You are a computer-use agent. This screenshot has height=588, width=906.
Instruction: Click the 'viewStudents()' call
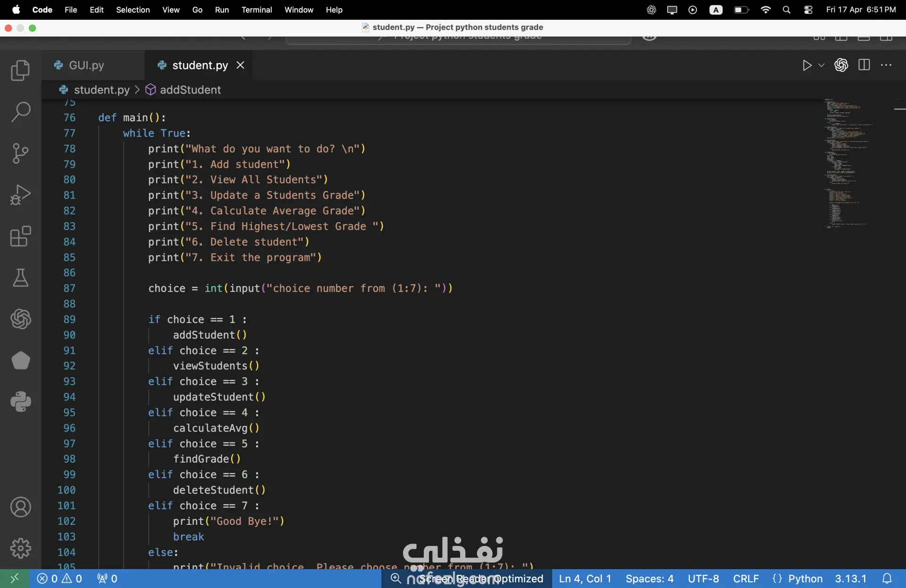click(x=216, y=365)
